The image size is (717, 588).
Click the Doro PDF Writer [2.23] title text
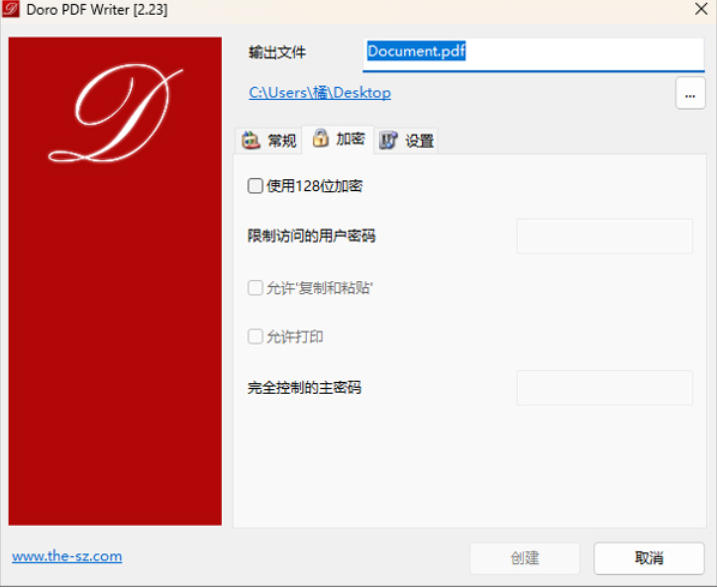click(x=97, y=10)
